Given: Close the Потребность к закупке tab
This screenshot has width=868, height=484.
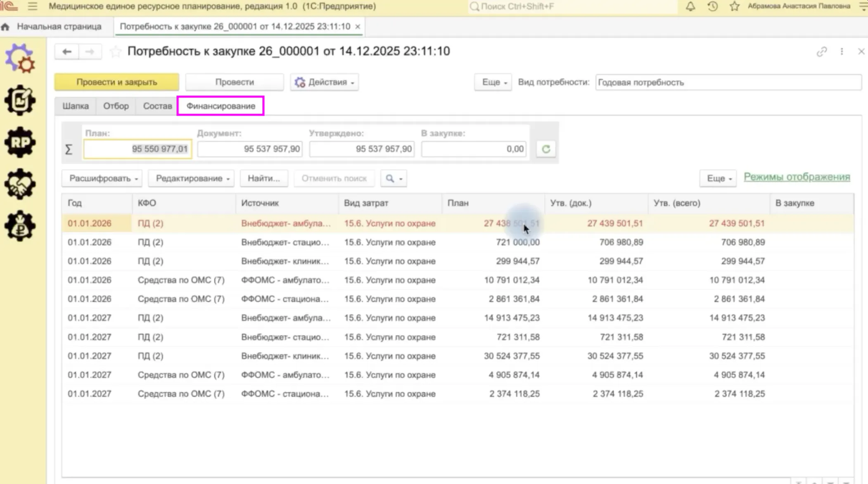Looking at the screenshot, I should pos(358,26).
